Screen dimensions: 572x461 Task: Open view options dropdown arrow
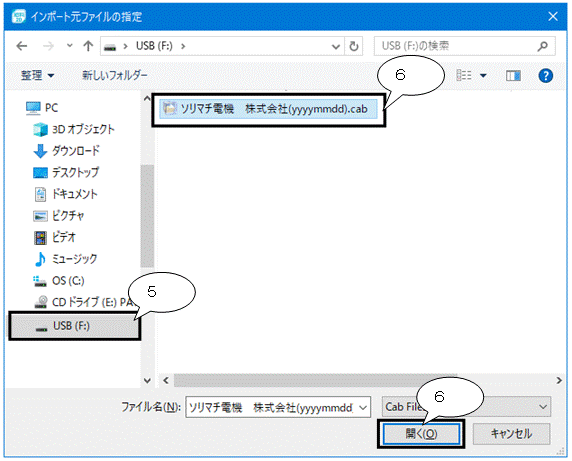[483, 76]
